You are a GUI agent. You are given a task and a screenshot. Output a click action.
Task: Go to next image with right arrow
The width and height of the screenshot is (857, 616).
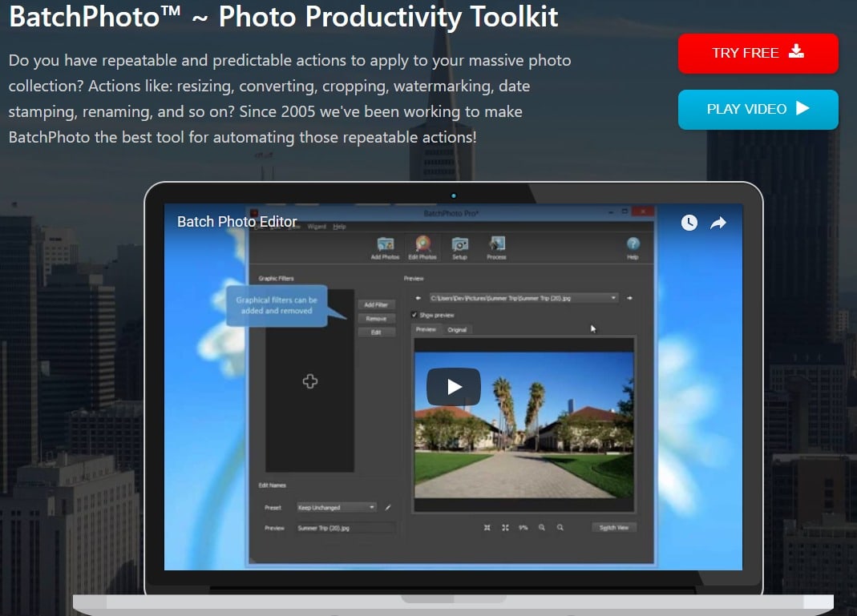click(629, 298)
